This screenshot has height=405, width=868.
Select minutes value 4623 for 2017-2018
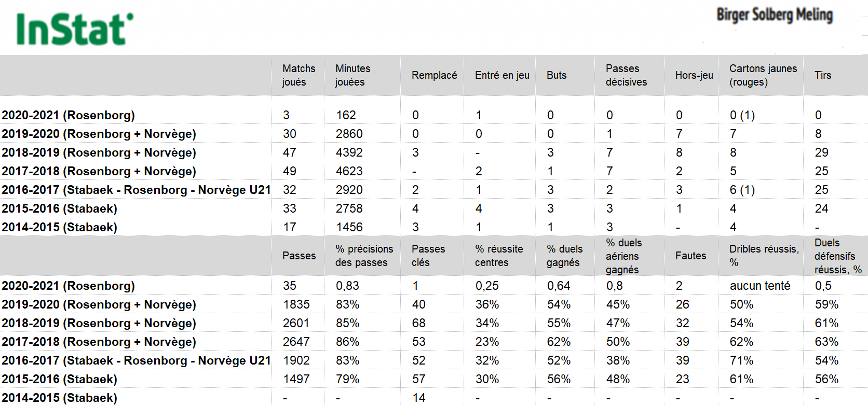(x=349, y=171)
